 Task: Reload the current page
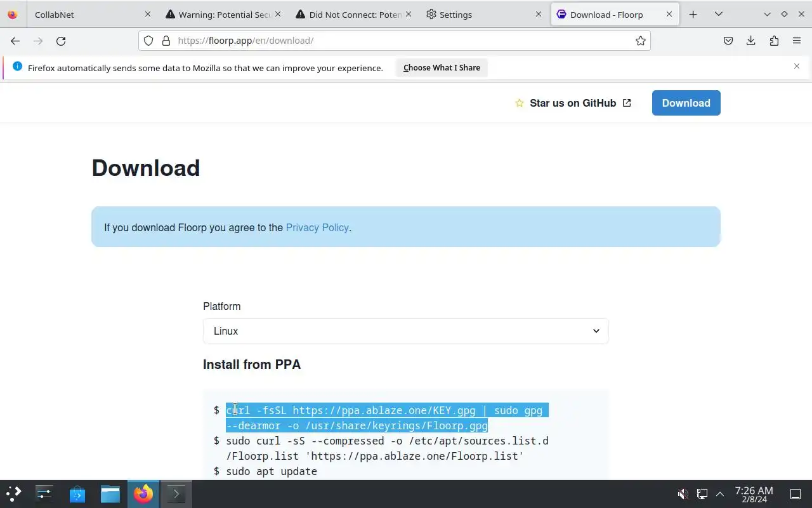tap(61, 41)
